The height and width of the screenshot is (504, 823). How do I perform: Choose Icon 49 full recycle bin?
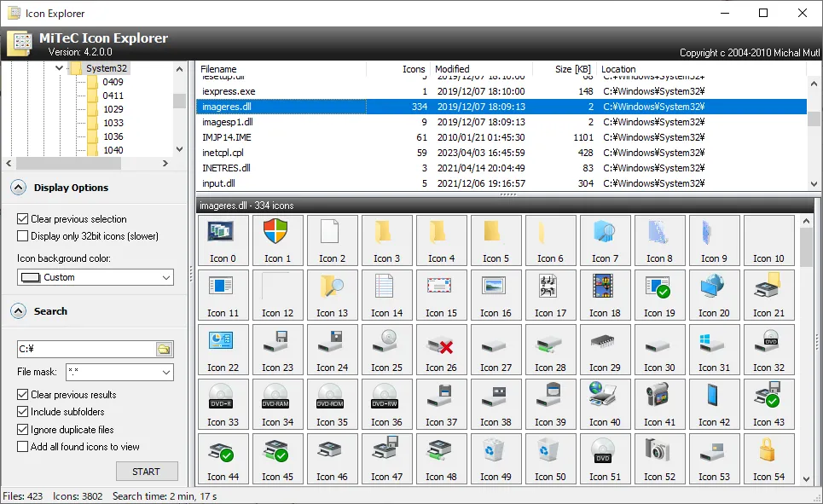(x=496, y=458)
